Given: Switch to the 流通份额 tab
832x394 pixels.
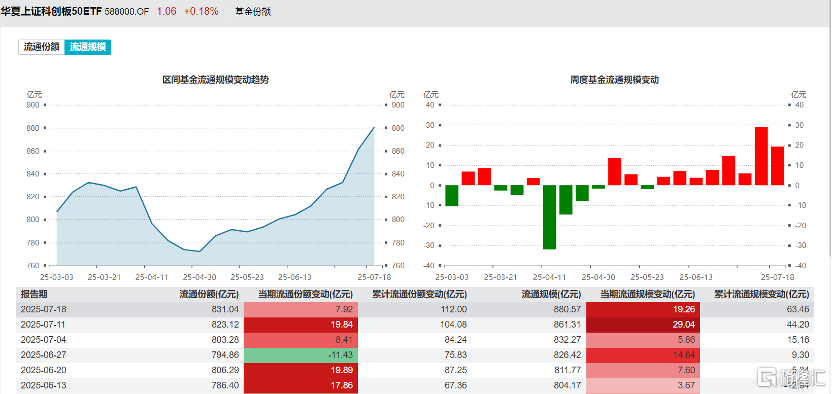Looking at the screenshot, I should 41,47.
